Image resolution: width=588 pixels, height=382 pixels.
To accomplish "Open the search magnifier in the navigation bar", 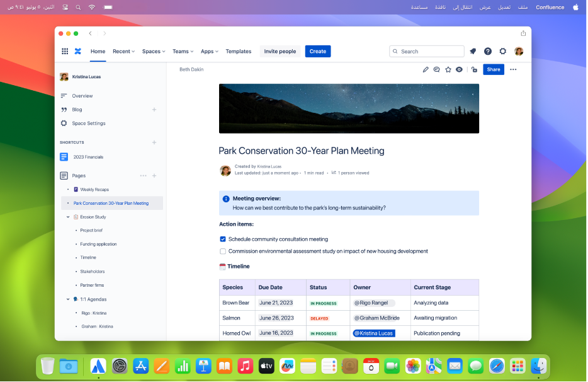I will point(395,51).
